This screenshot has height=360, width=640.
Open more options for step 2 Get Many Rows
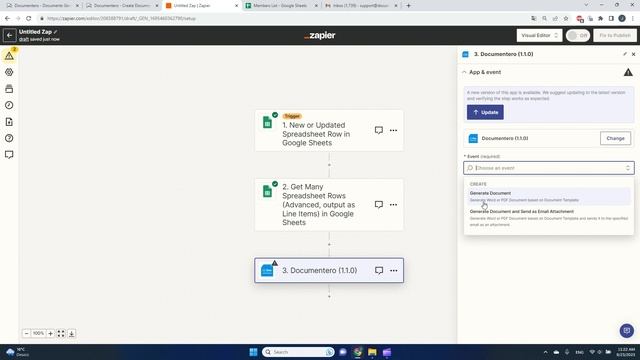pos(393,204)
